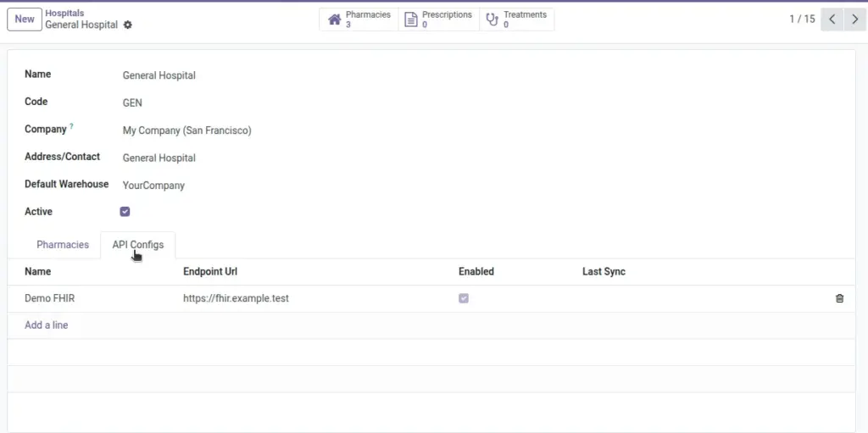Screen dimensions: 868x433
Task: Click Add a line in API Configs
Action: point(47,325)
